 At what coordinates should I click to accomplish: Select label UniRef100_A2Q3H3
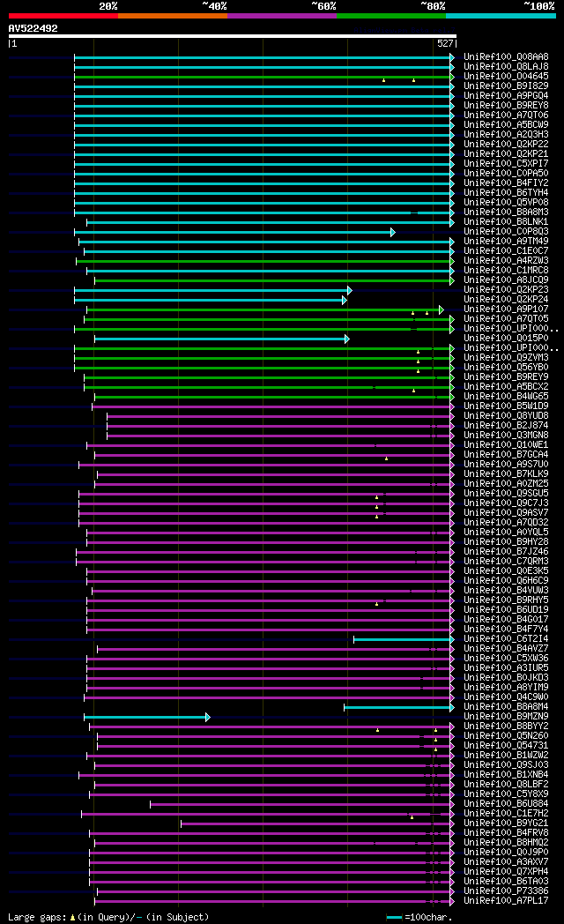pyautogui.click(x=506, y=135)
